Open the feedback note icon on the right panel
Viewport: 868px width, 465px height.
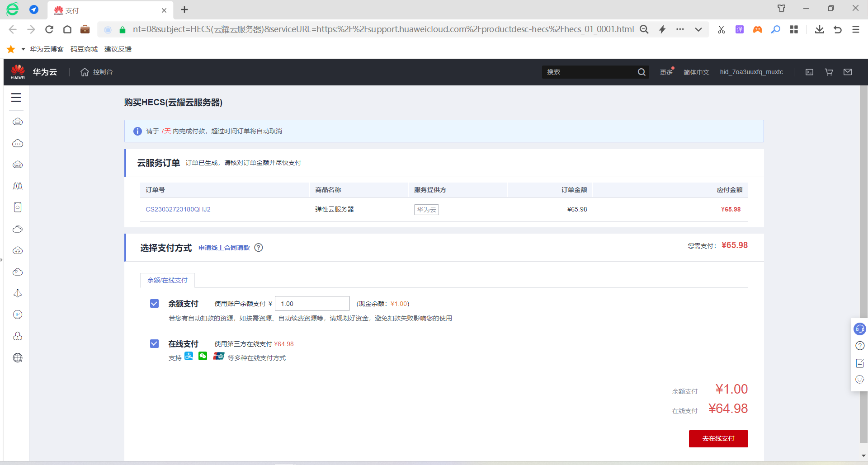[x=860, y=363]
